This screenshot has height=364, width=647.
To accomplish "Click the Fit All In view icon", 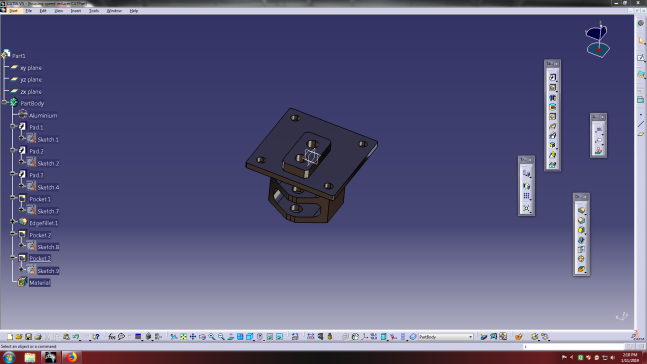I will (x=183, y=337).
